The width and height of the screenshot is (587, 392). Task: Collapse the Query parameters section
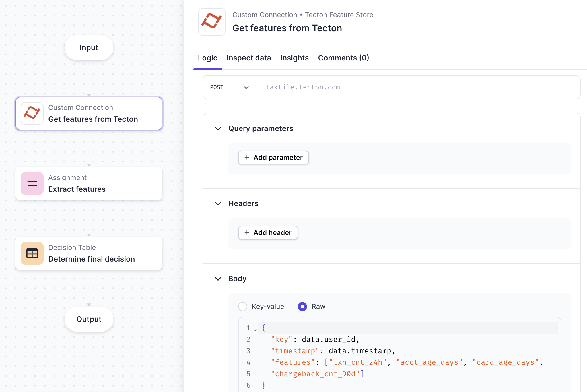click(218, 129)
